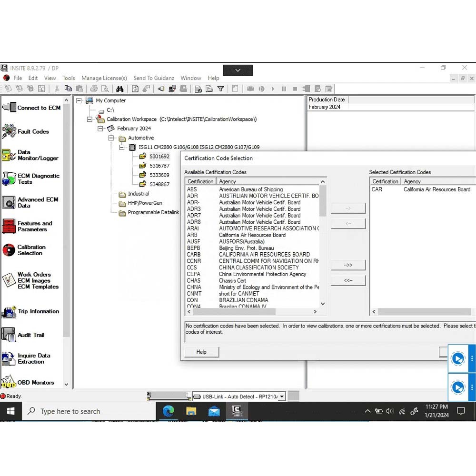The height and width of the screenshot is (476, 476).
Task: Click the available codes vertical scroll-down arrow
Action: click(323, 304)
